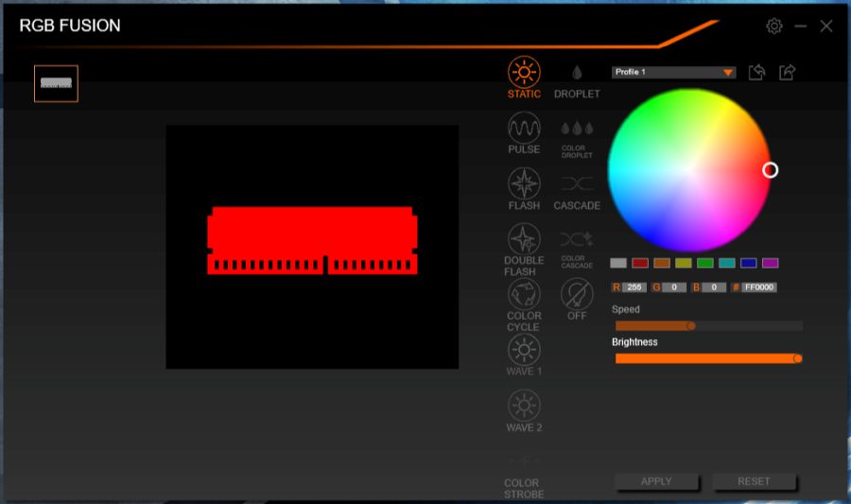851x504 pixels.
Task: Pick the yellow color swatch
Action: (684, 263)
